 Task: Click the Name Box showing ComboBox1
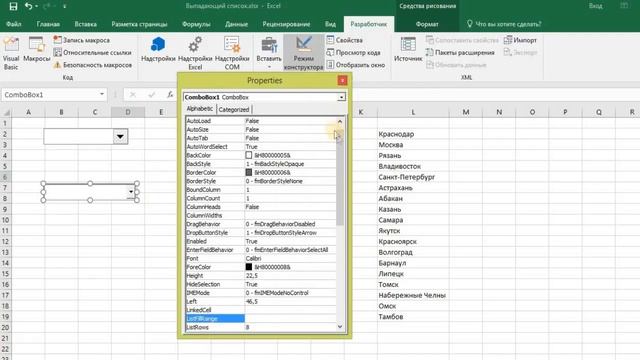tap(49, 95)
